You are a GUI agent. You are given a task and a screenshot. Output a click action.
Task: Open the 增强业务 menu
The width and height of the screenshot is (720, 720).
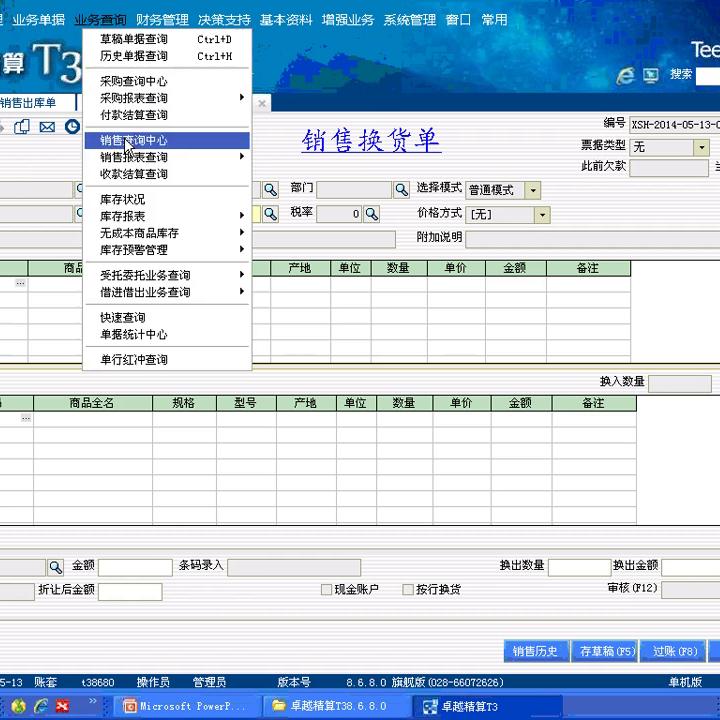pyautogui.click(x=348, y=20)
